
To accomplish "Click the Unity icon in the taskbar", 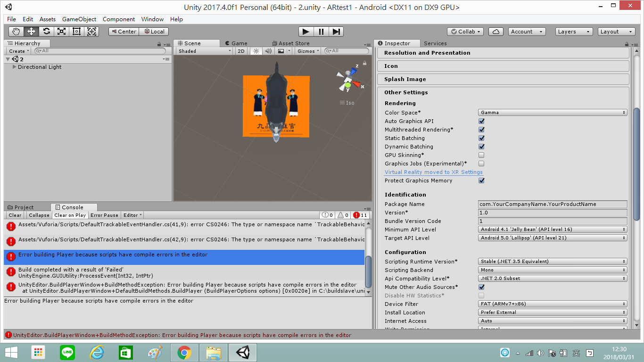I will [243, 353].
